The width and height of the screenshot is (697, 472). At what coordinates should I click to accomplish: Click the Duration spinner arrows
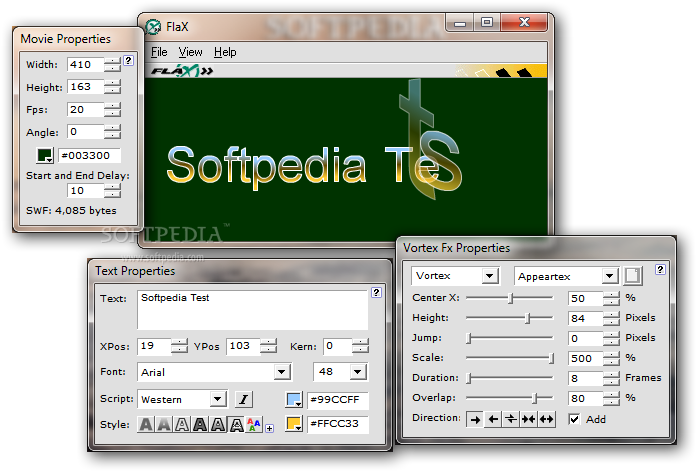[612, 378]
